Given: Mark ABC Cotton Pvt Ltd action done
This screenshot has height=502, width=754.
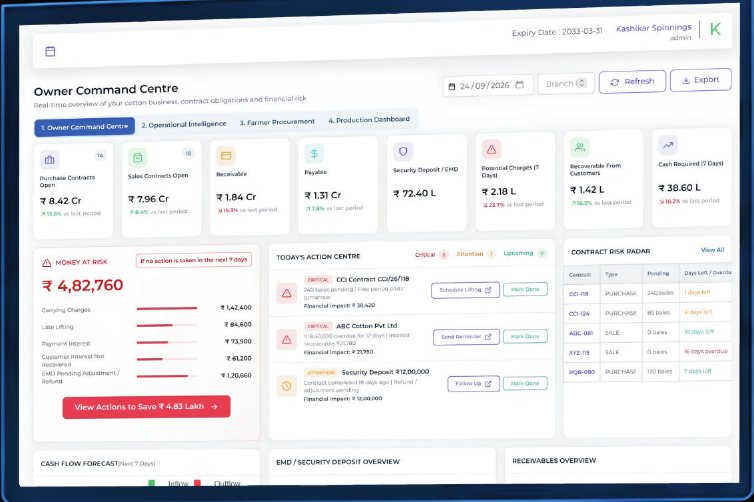Looking at the screenshot, I should 525,336.
